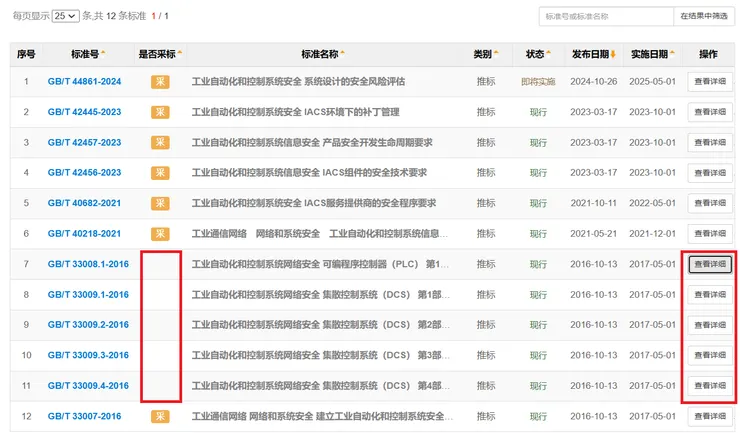Sort by 状态 column header

pyautogui.click(x=538, y=54)
